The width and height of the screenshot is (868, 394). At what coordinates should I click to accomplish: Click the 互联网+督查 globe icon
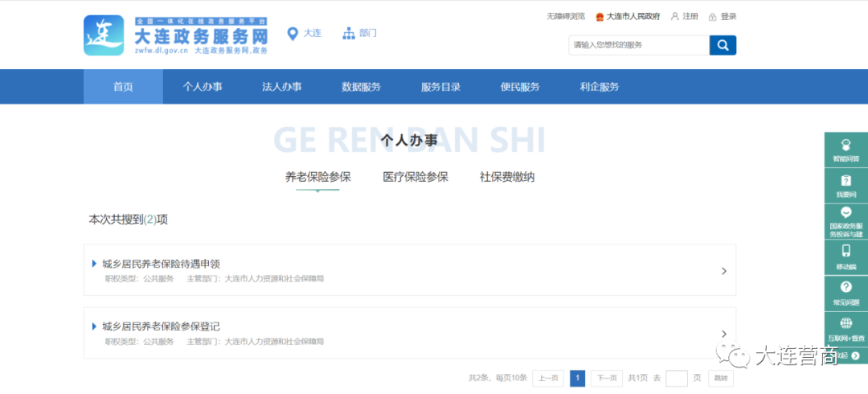point(845,323)
